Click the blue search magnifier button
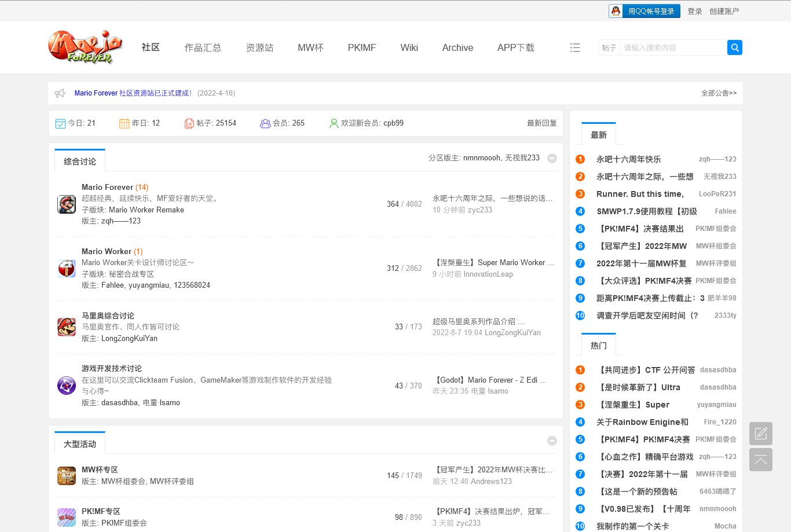 tap(735, 47)
